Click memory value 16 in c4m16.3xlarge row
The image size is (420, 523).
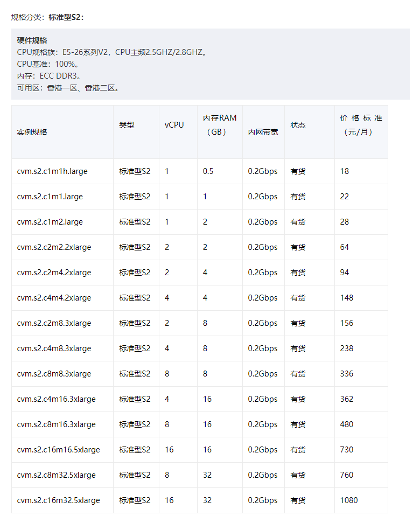click(207, 400)
